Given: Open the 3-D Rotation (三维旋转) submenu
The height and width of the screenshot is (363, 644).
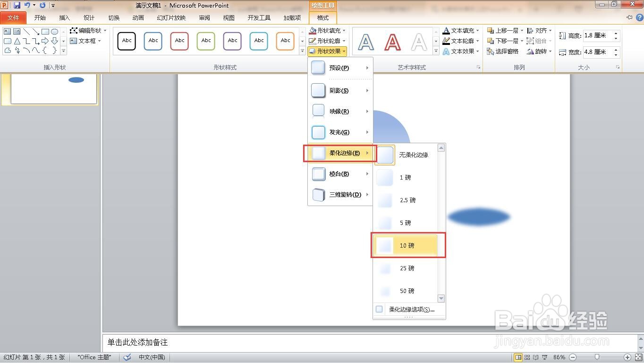Looking at the screenshot, I should [340, 195].
